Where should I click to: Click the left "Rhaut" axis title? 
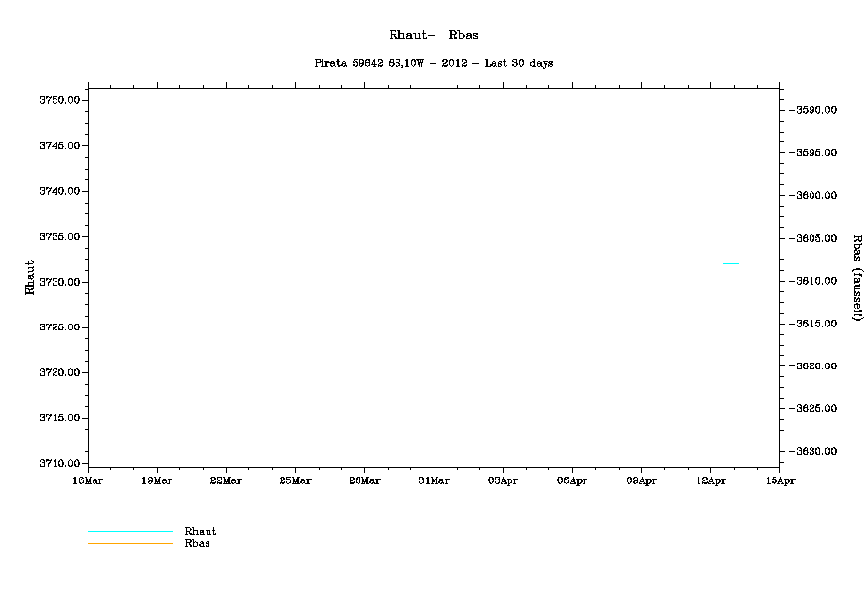[30, 278]
